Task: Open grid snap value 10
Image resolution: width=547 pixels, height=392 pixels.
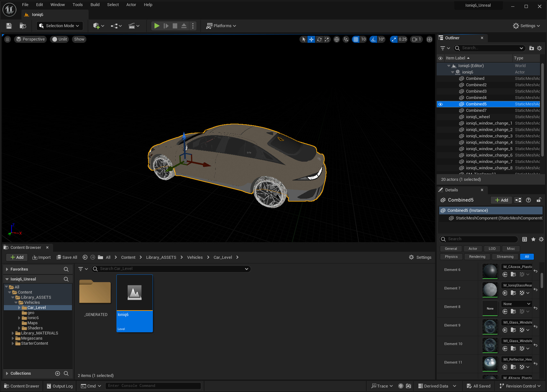Action: pos(363,39)
